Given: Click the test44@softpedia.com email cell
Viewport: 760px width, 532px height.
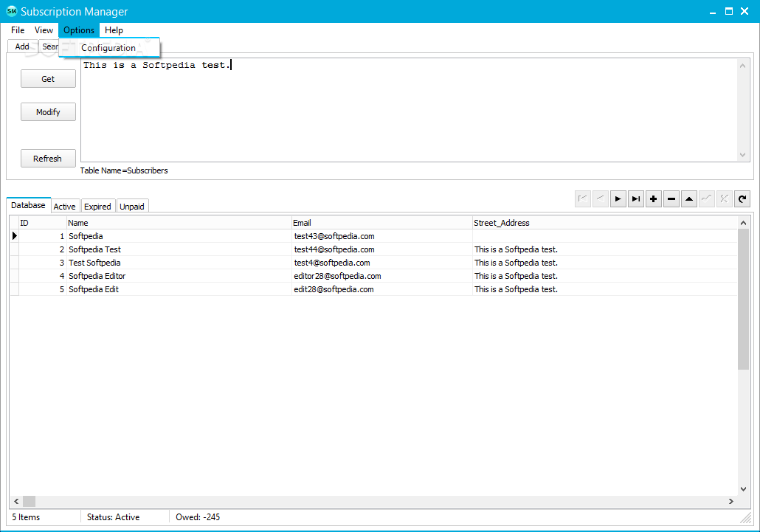Looking at the screenshot, I should 382,249.
